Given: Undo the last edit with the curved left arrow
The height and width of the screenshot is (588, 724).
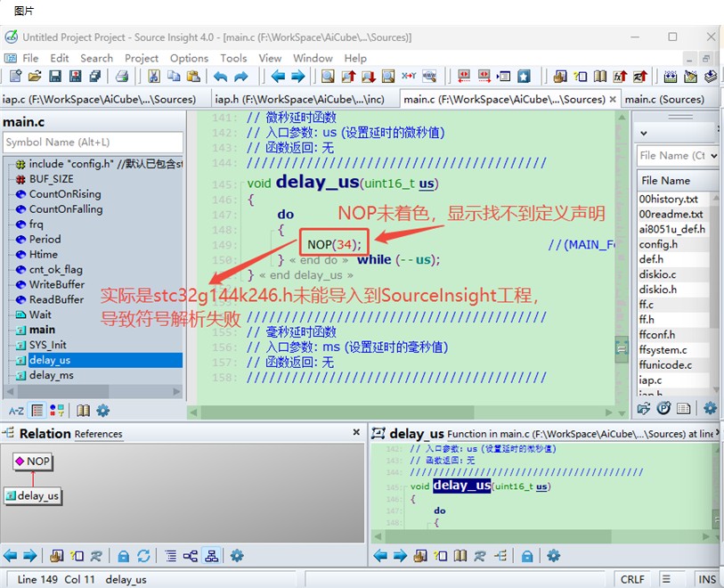Looking at the screenshot, I should point(221,77).
